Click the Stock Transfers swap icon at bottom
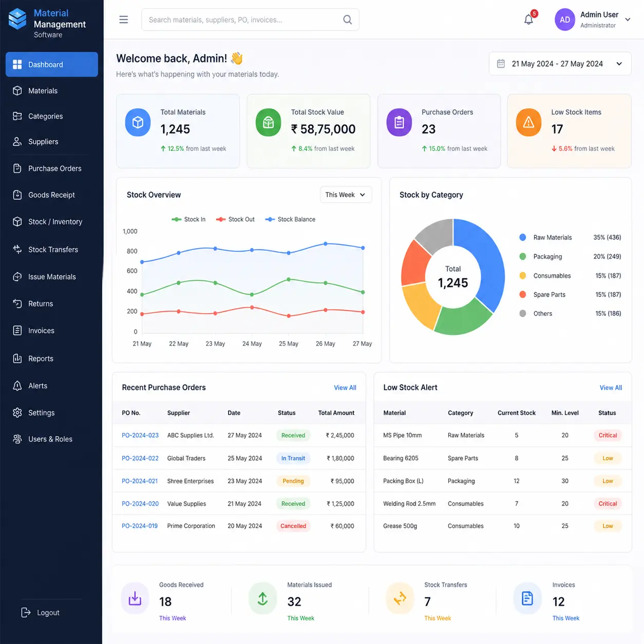 [400, 598]
